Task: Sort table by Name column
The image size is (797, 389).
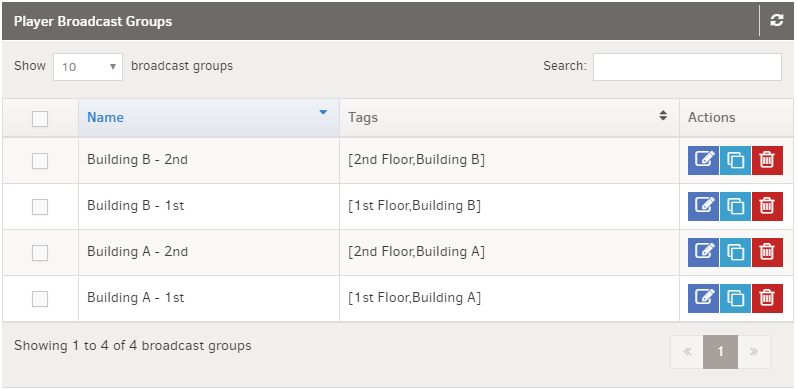Action: click(x=209, y=117)
